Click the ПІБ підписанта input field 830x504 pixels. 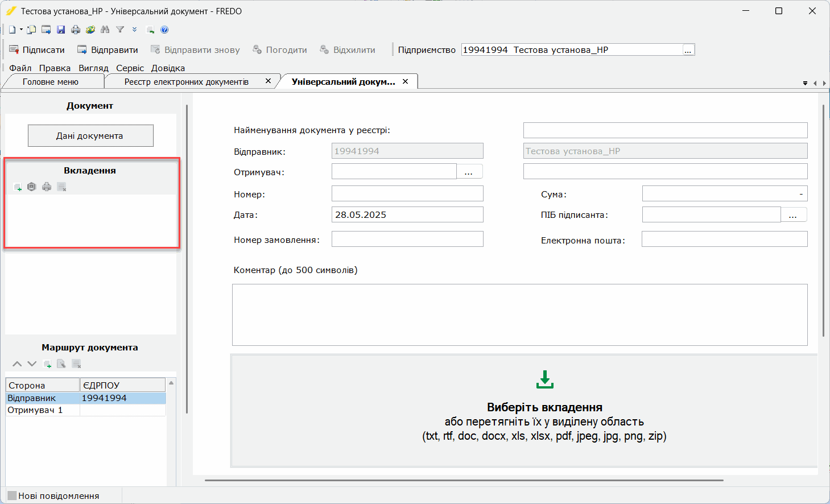coord(711,214)
